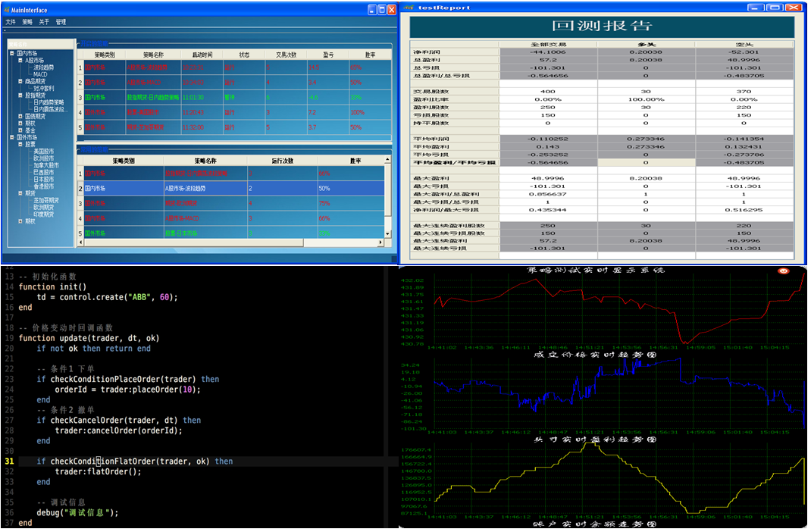
Task: Click the lower table's horizontal scrollbar
Action: 227,242
